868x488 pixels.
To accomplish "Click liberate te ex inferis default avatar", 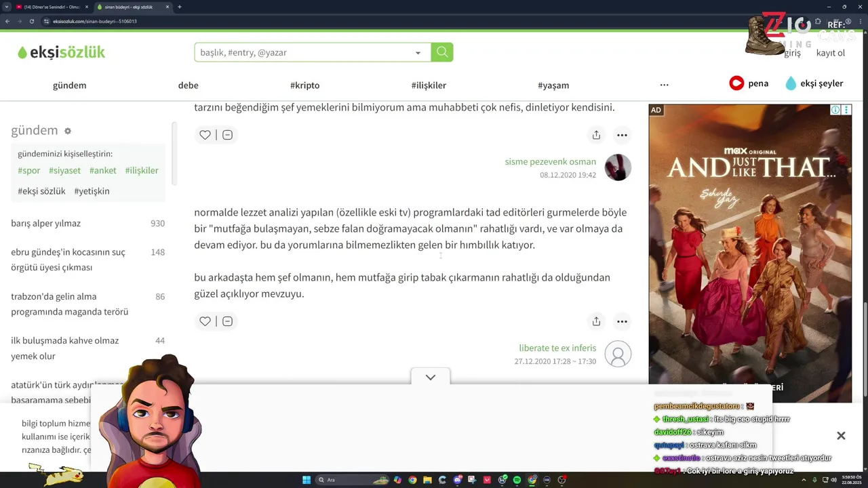I will (x=618, y=354).
